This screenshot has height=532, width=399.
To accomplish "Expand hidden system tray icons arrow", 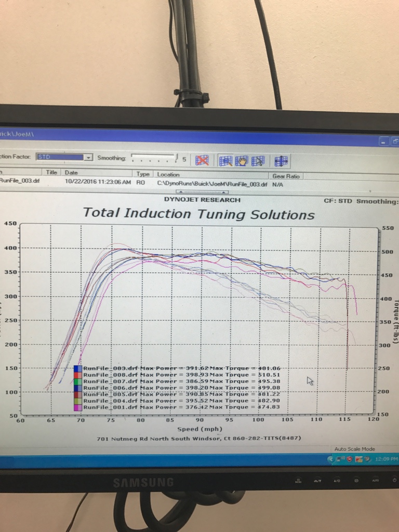I will click(x=331, y=460).
